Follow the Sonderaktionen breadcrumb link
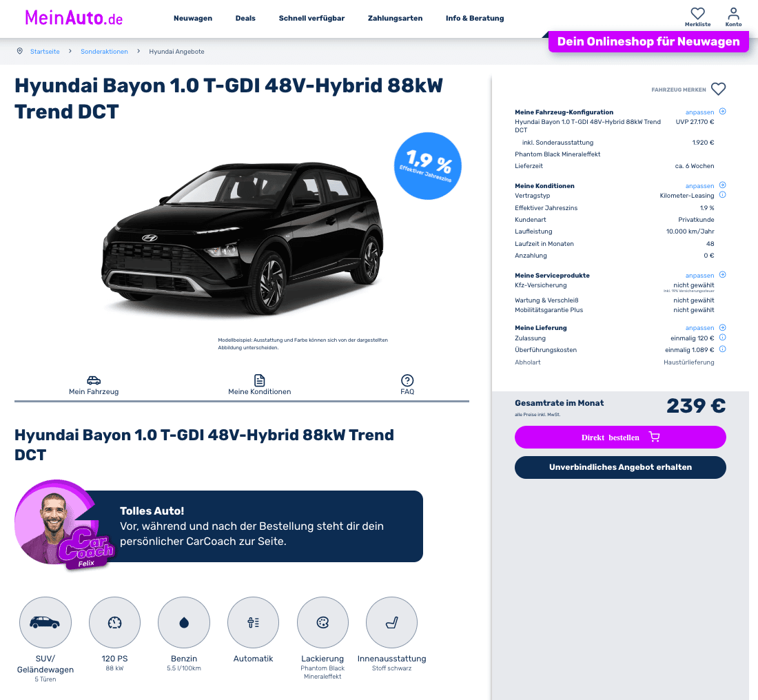The image size is (758, 700). 105,52
